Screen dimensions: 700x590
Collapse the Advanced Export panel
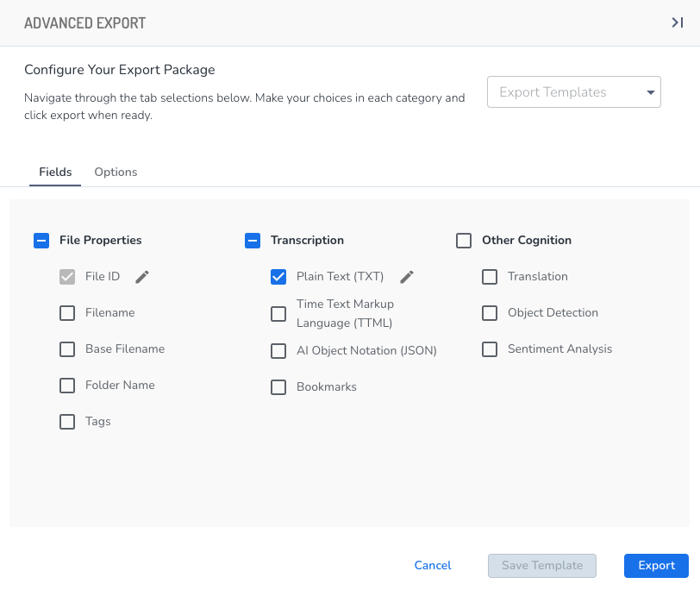678,22
